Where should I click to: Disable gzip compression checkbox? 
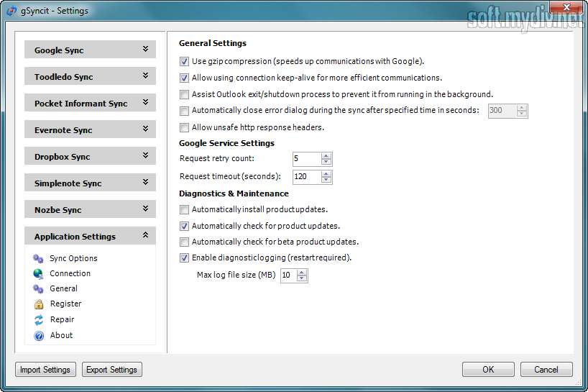click(x=184, y=61)
